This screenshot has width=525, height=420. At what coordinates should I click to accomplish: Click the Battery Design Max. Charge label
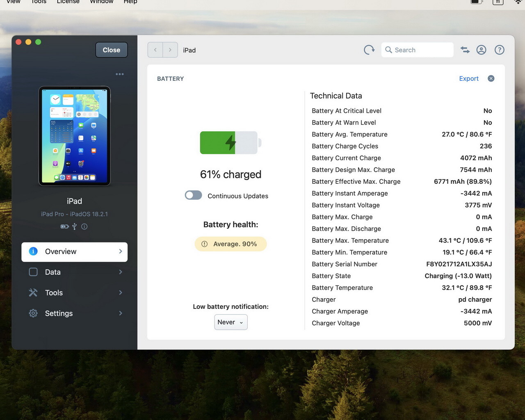(353, 170)
